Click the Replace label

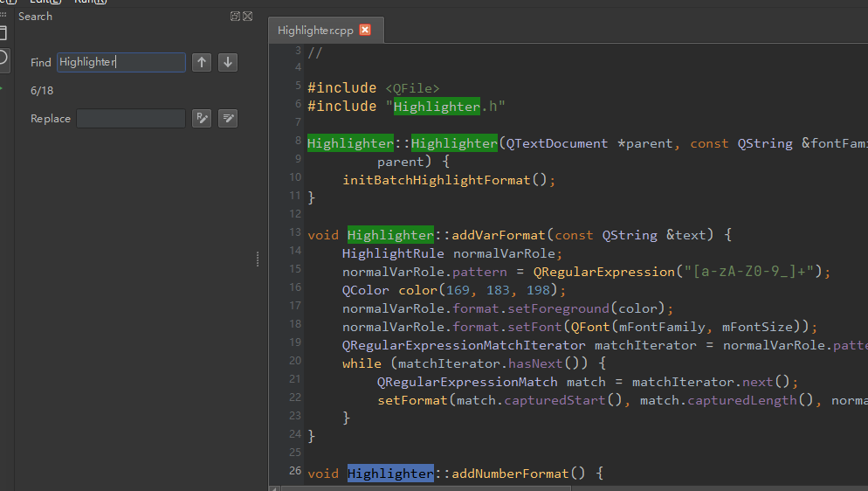51,119
